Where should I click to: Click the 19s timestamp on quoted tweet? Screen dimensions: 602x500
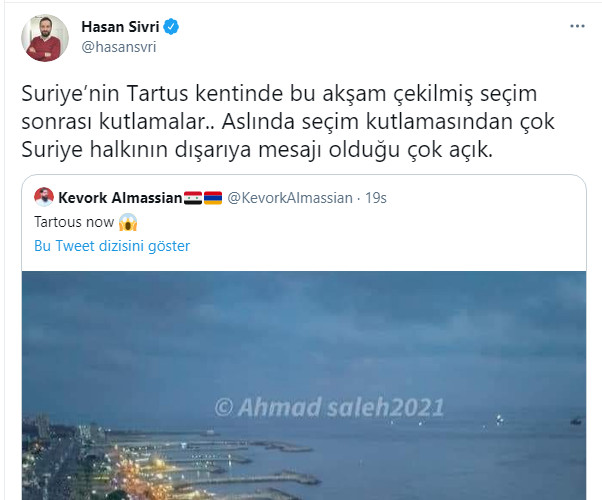coord(375,198)
